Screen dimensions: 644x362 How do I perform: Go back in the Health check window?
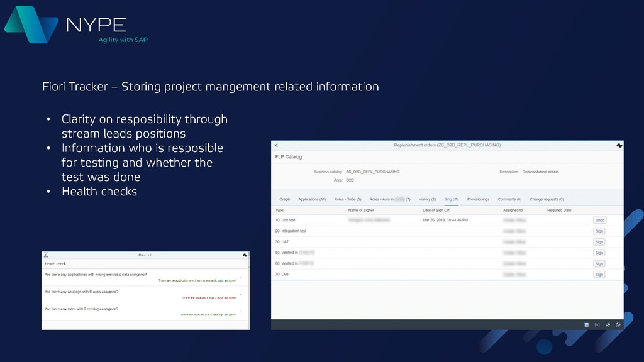pyautogui.click(x=45, y=255)
